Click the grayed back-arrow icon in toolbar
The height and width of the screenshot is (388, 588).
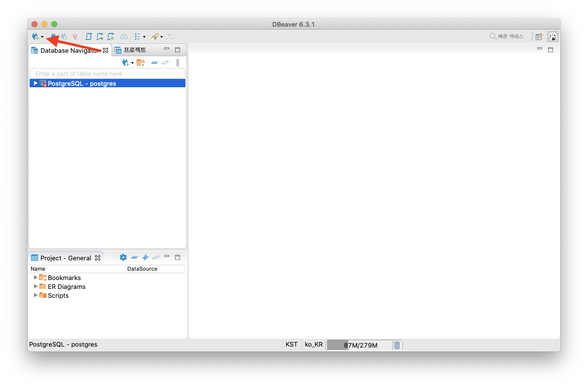172,36
